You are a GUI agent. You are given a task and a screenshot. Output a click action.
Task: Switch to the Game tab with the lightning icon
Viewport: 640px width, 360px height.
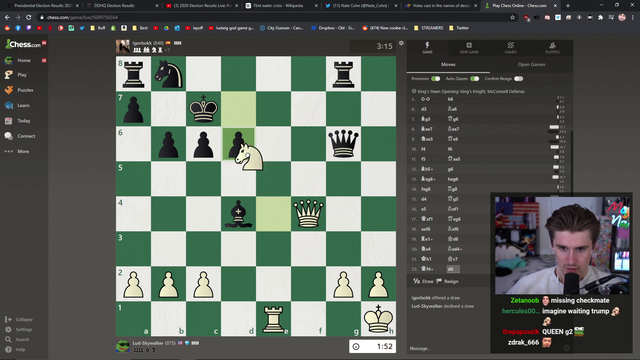point(427,47)
